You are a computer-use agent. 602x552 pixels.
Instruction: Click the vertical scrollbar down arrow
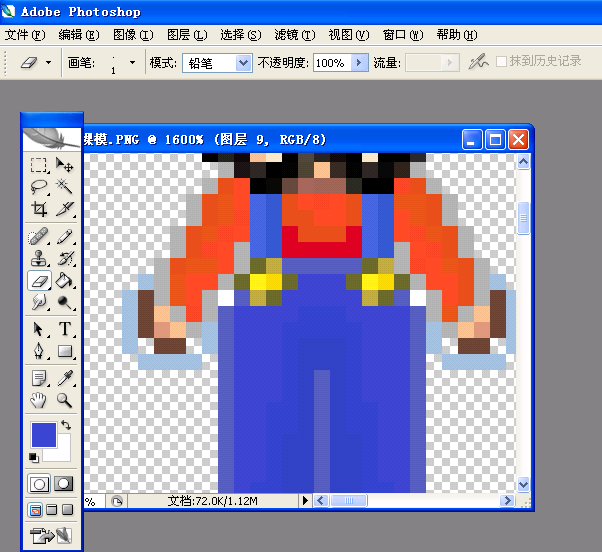click(x=523, y=484)
